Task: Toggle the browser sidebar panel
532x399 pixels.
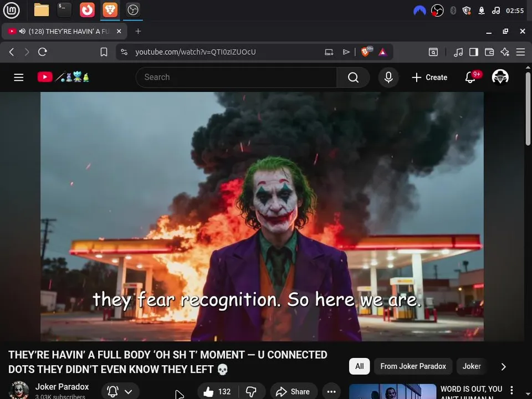Action: point(474,52)
